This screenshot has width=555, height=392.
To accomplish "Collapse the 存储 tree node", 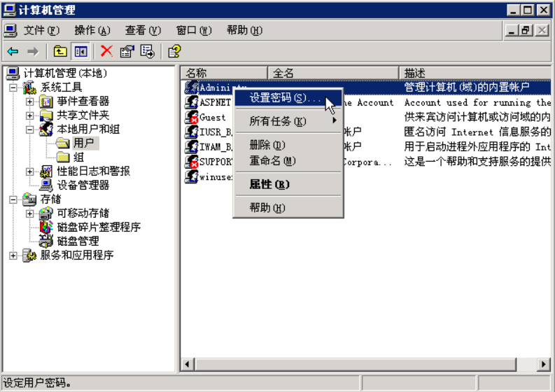I will coord(13,199).
